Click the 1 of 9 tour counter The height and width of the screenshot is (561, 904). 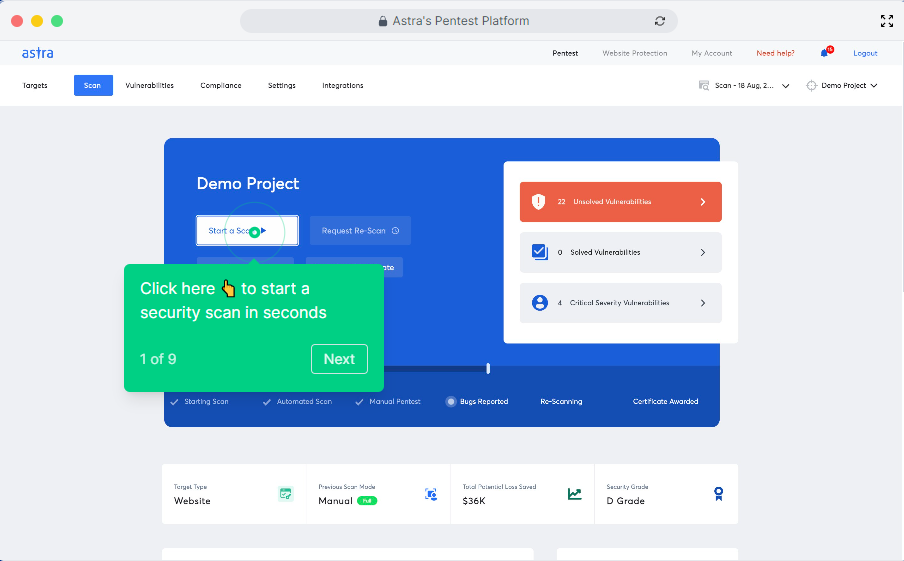pyautogui.click(x=158, y=359)
